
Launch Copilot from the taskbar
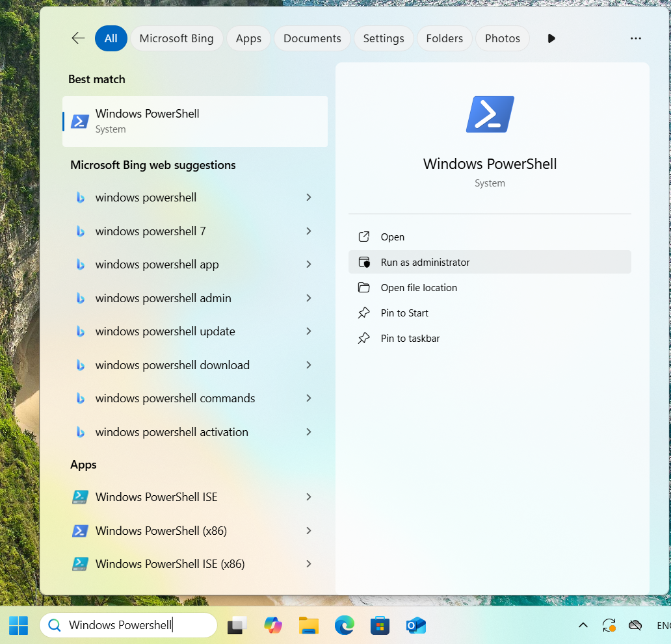(x=273, y=626)
